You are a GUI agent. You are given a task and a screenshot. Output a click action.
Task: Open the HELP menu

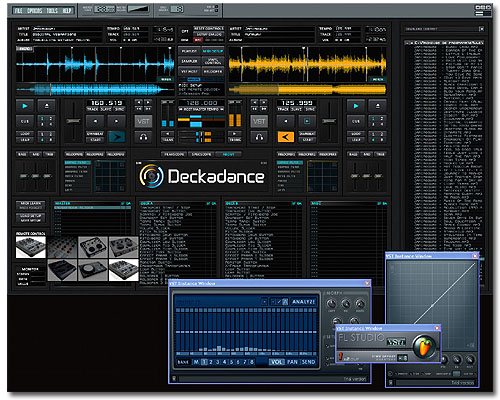[x=67, y=11]
